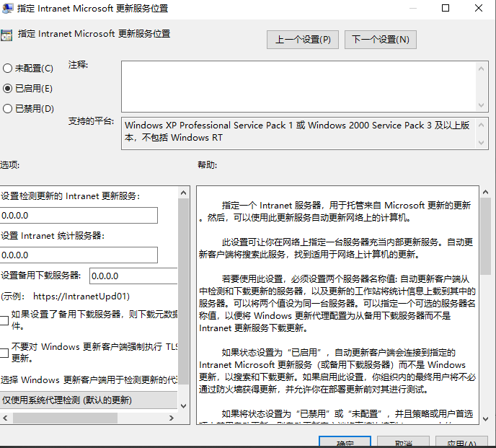Click the options pane scroll up arrow
The image size is (496, 448).
tap(183, 193)
